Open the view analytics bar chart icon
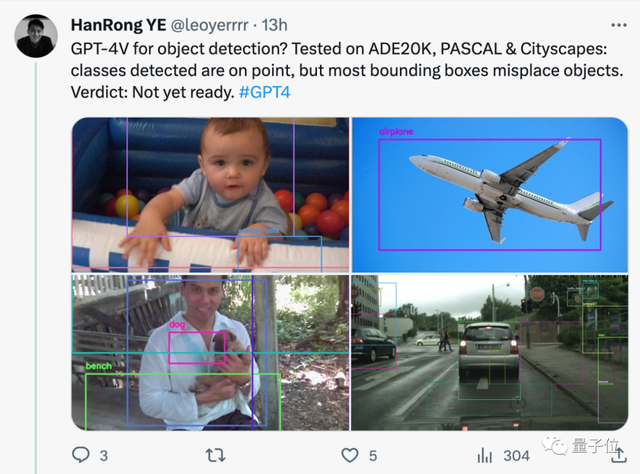 [484, 455]
